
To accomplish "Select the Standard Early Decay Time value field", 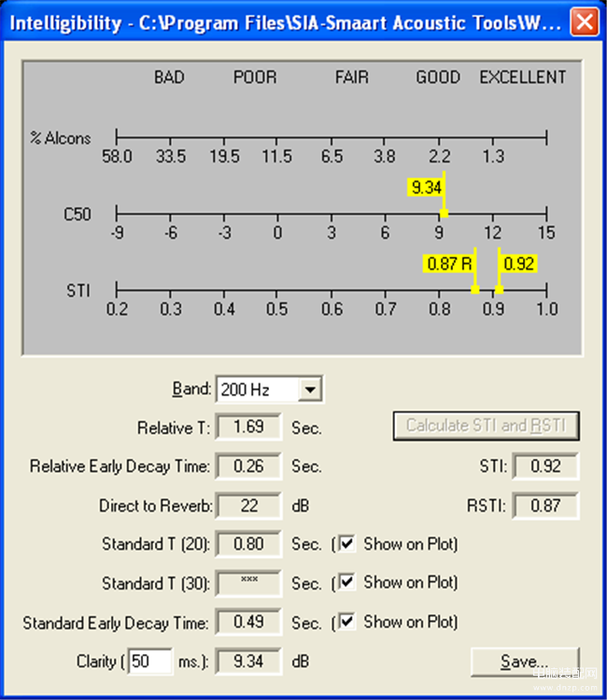I will coord(248,622).
